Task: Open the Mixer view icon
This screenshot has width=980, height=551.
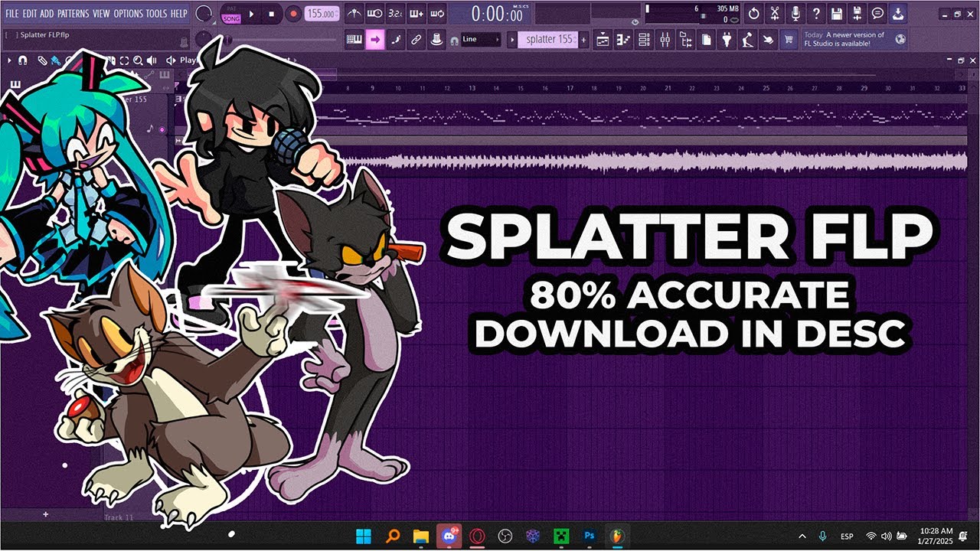Action: [x=665, y=40]
